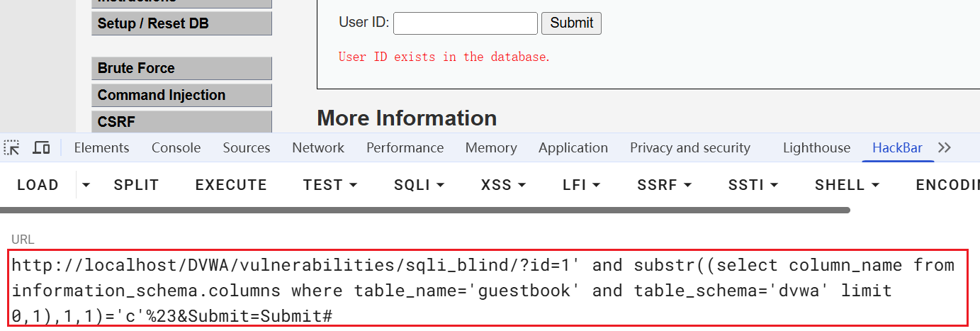The width and height of the screenshot is (980, 331).
Task: Select the Elements DevTools tab
Action: (101, 147)
